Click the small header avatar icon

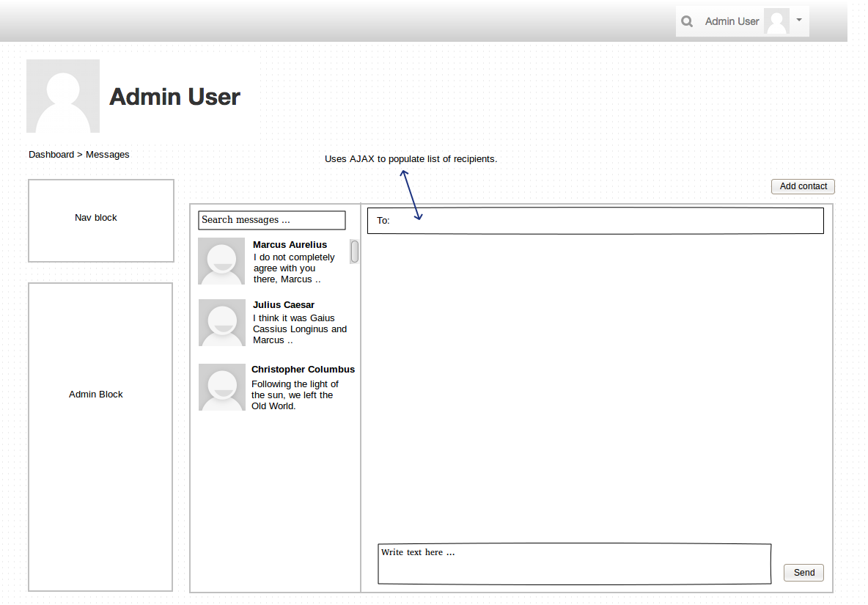point(776,21)
